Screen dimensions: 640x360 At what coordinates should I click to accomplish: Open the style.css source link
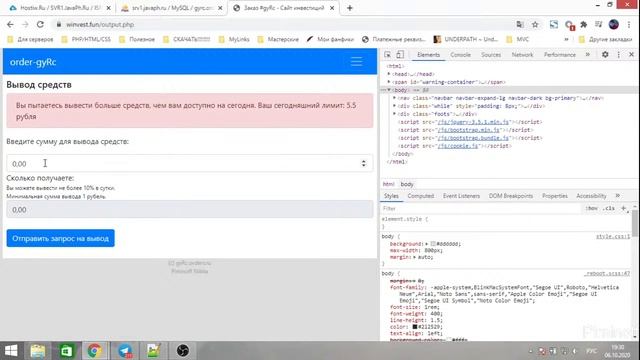pos(613,236)
